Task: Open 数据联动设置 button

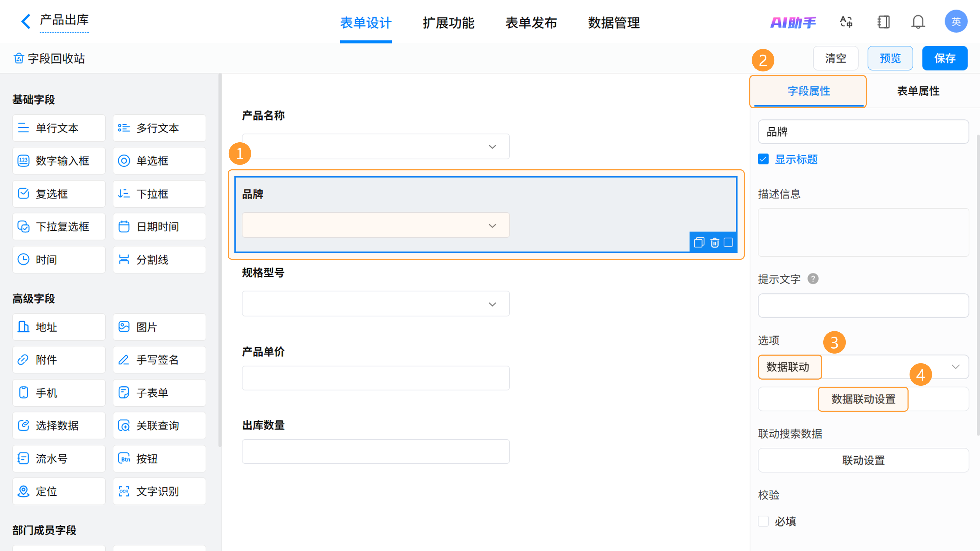Action: coord(863,399)
